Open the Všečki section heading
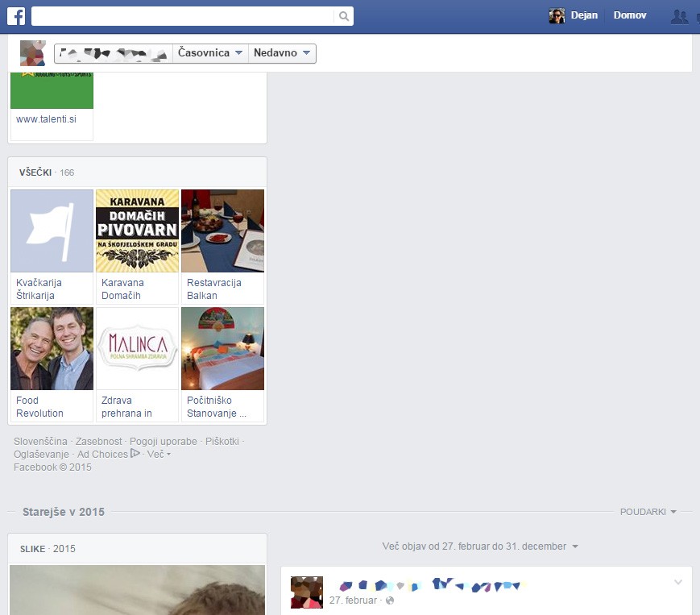700x615 pixels. tap(35, 172)
